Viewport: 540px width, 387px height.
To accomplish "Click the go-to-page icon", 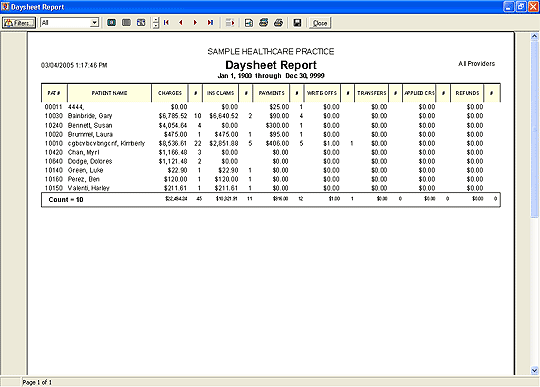I will [230, 23].
